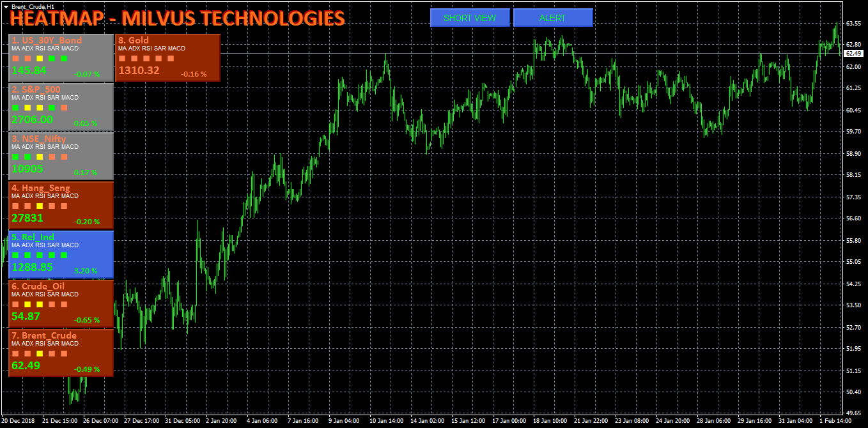Click the 0.17 % change on NSE_Nifty
Image resolution: width=868 pixels, height=428 pixels.
(x=86, y=172)
